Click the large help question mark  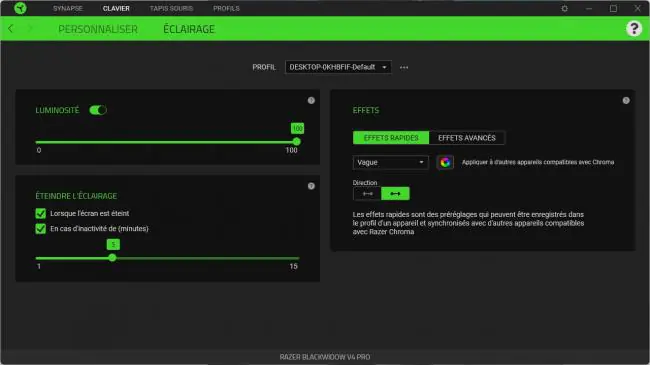click(x=633, y=29)
